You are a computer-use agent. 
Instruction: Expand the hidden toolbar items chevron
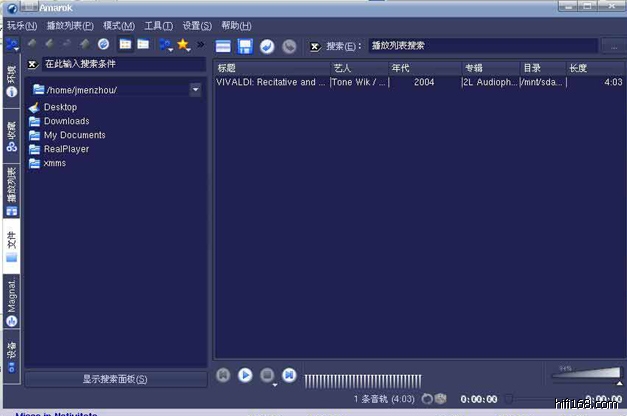click(200, 45)
